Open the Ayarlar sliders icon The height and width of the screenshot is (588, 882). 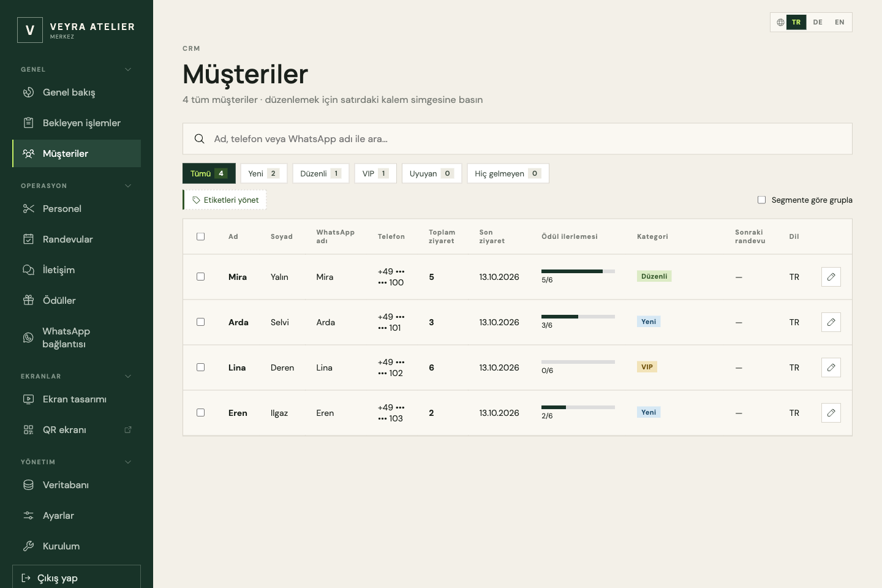click(28, 516)
